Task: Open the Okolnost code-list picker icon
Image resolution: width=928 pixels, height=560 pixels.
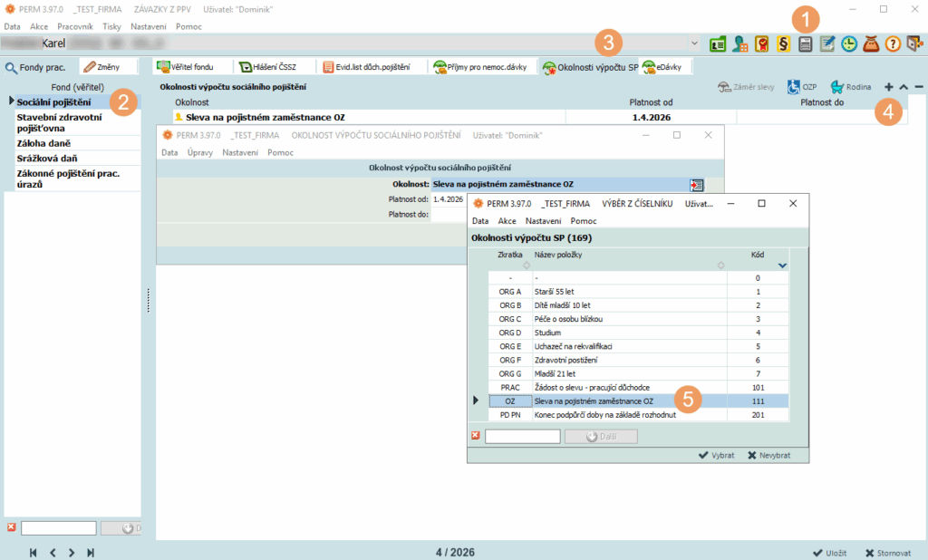Action: click(x=697, y=185)
